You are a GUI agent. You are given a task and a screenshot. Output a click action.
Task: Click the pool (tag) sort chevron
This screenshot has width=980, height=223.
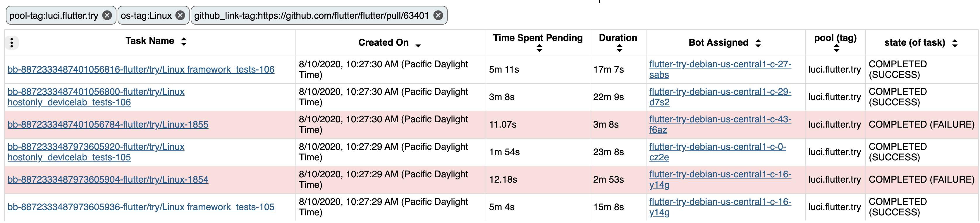pos(836,48)
